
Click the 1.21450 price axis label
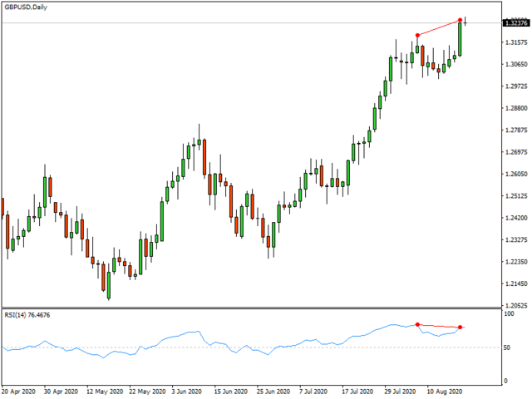[516, 283]
